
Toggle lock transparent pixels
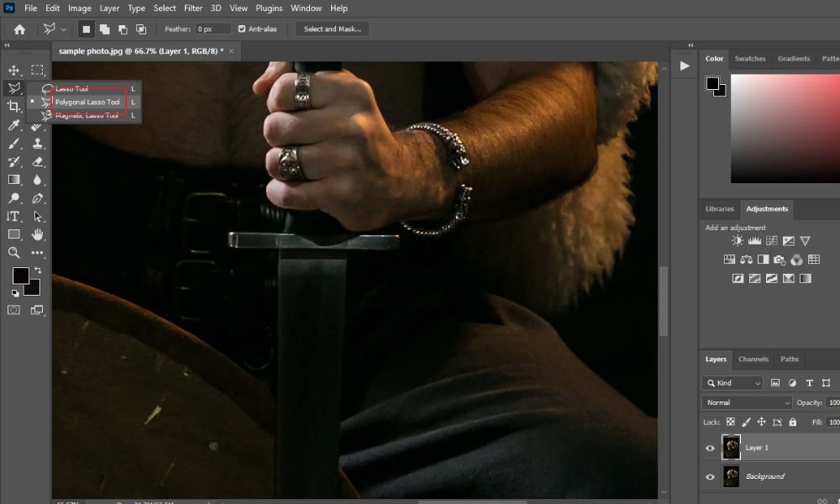click(730, 422)
